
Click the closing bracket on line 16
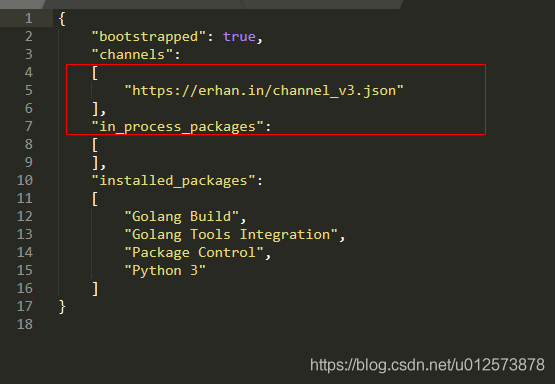(95, 289)
